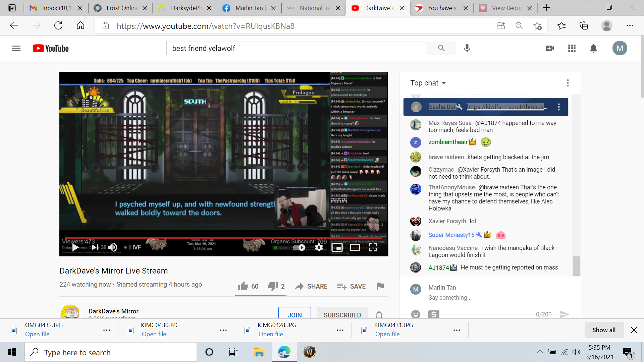Image resolution: width=644 pixels, height=362 pixels.
Task: Open the Create video camera icon
Action: coord(550,48)
